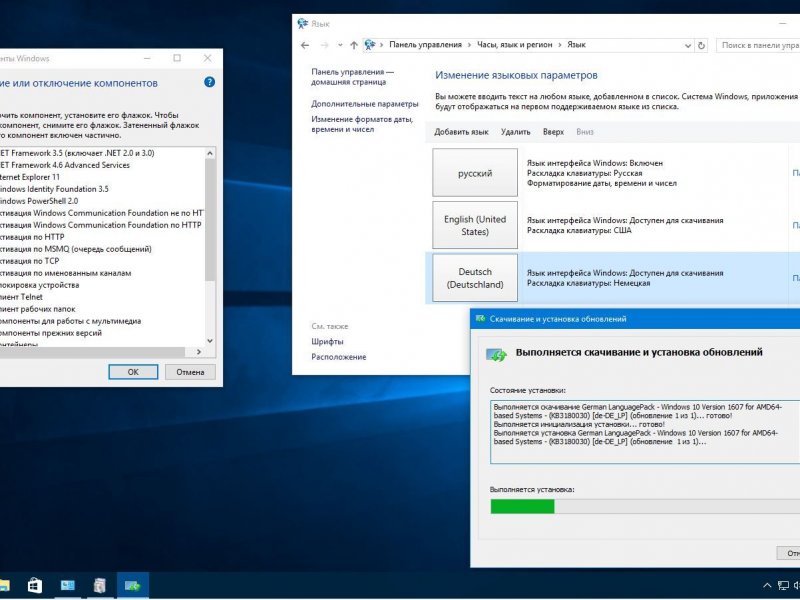Switch to the Control Panel taskbar icon
Viewport: 800px width, 600px height.
coord(67,585)
